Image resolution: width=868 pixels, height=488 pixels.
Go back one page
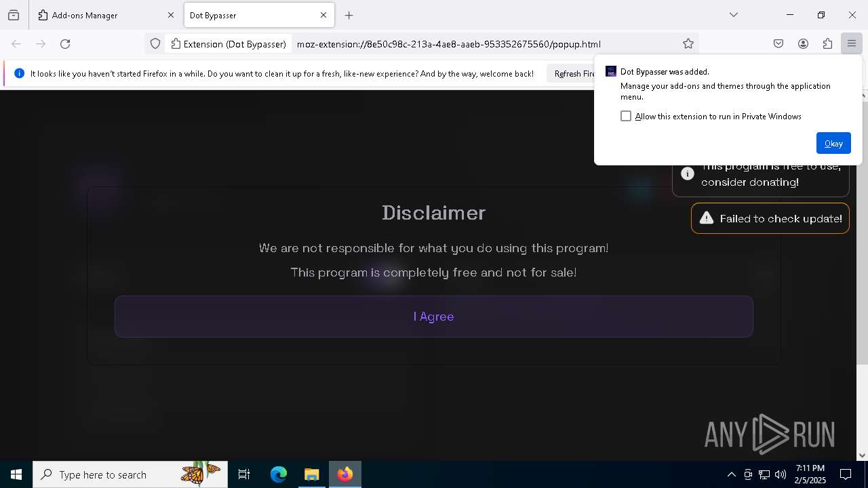[16, 44]
